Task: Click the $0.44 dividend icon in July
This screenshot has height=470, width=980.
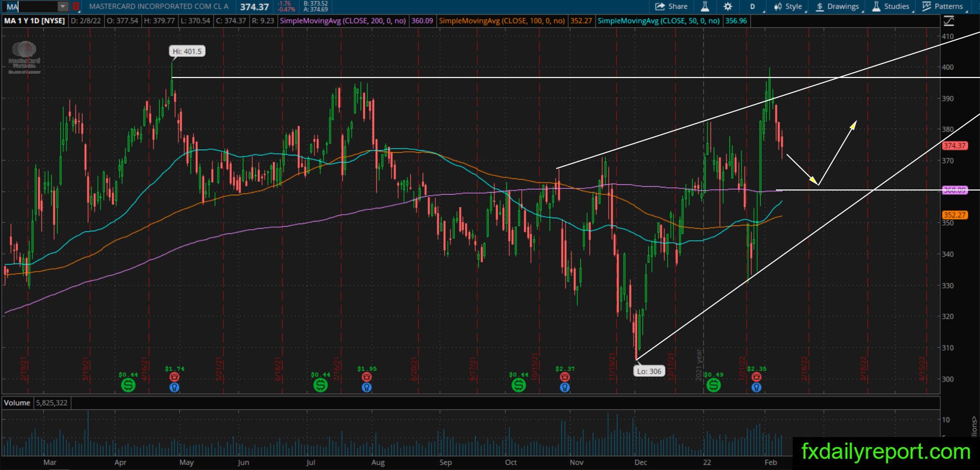Action: tap(320, 385)
